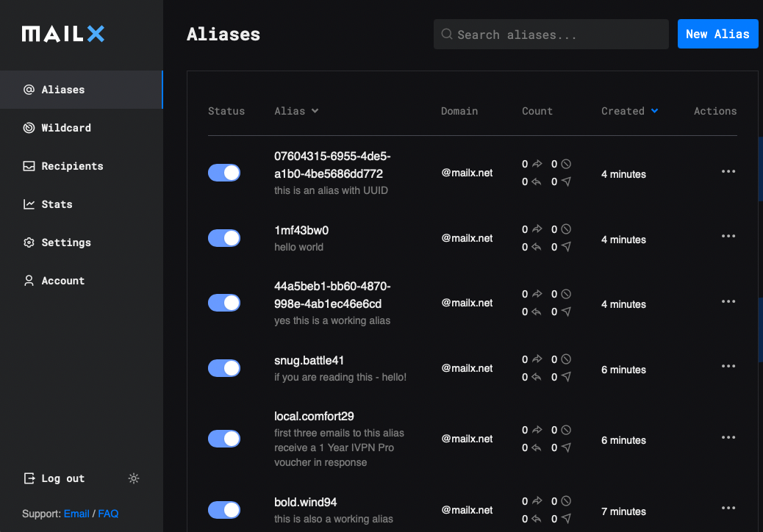The image size is (763, 532).
Task: Click the Stats chart icon
Action: click(x=29, y=204)
